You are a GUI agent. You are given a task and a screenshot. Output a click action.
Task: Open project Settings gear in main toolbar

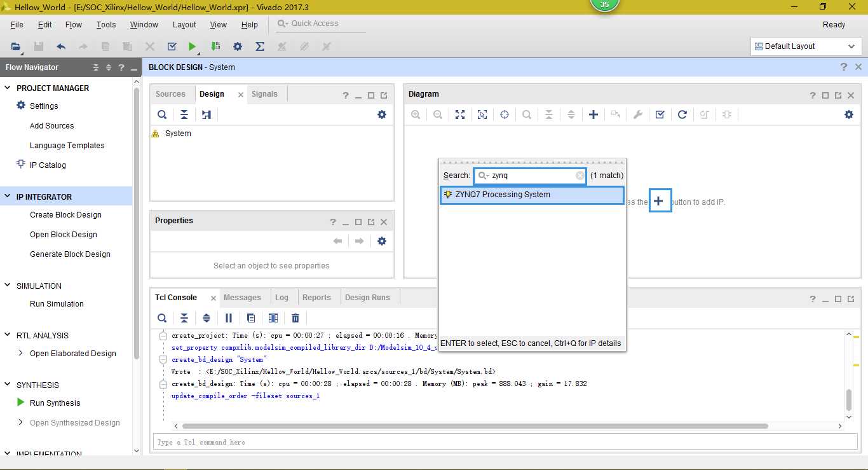pyautogui.click(x=238, y=46)
